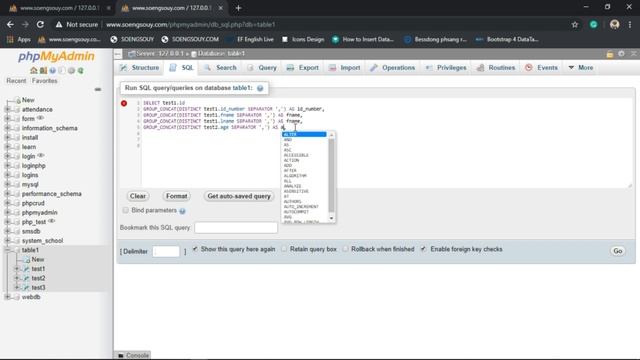The image size is (640, 360).
Task: Click the green Grammarly extension icon
Action: [x=593, y=24]
